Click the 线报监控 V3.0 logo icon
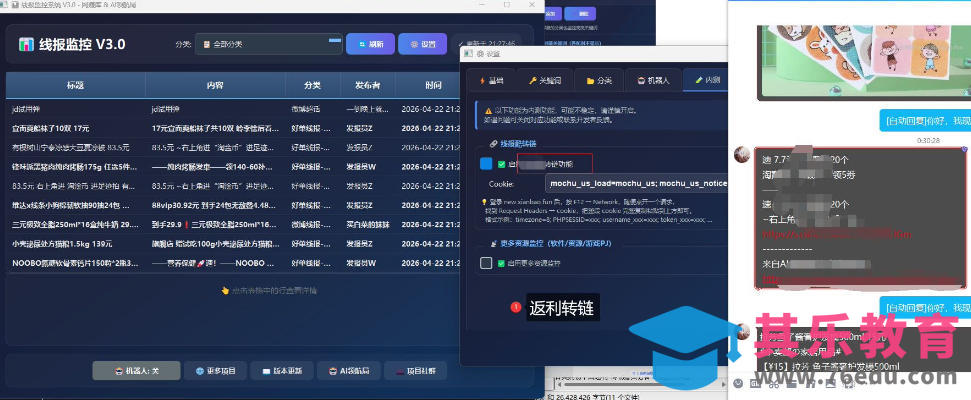Image resolution: width=971 pixels, height=400 pixels. [26, 45]
